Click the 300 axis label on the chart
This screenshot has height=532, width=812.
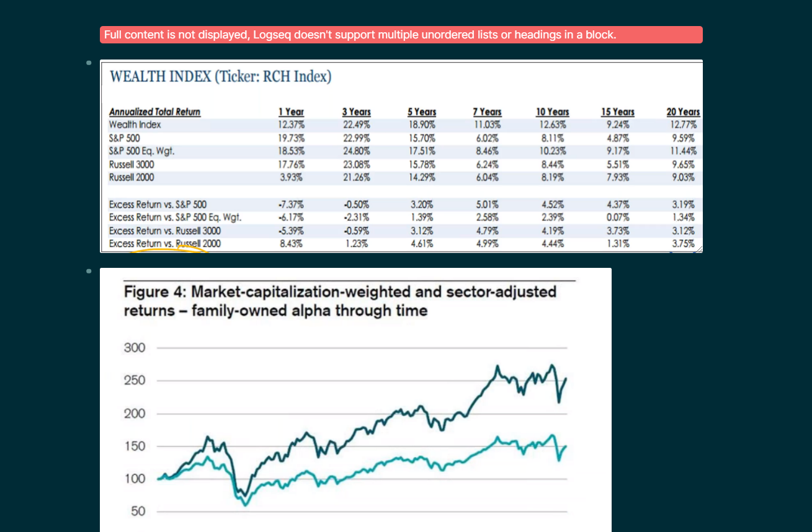(135, 348)
